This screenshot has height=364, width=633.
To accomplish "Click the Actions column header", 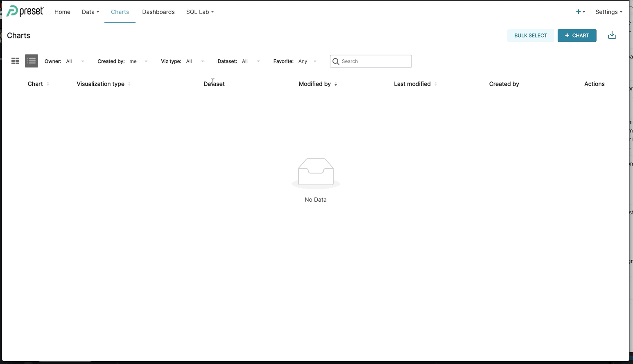I will (x=595, y=84).
